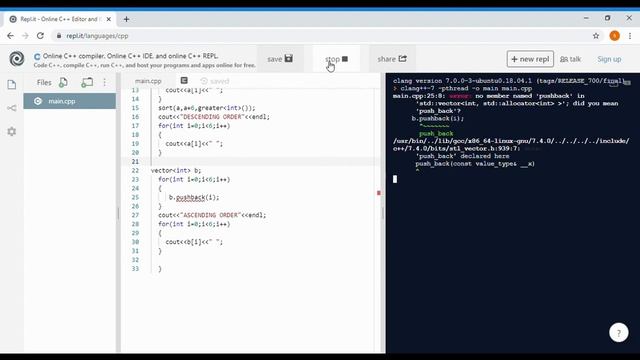Click the 'cout<<b[i]' line

(x=194, y=242)
